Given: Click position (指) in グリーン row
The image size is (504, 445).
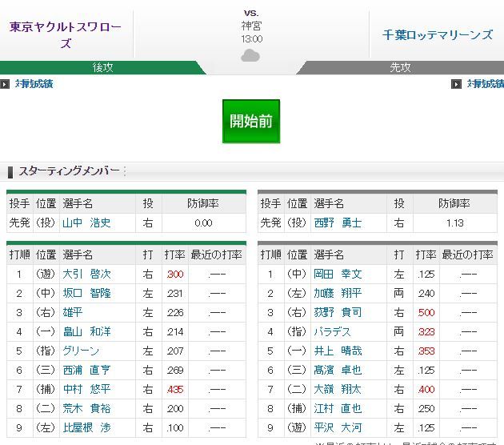Looking at the screenshot, I should coord(46,351).
